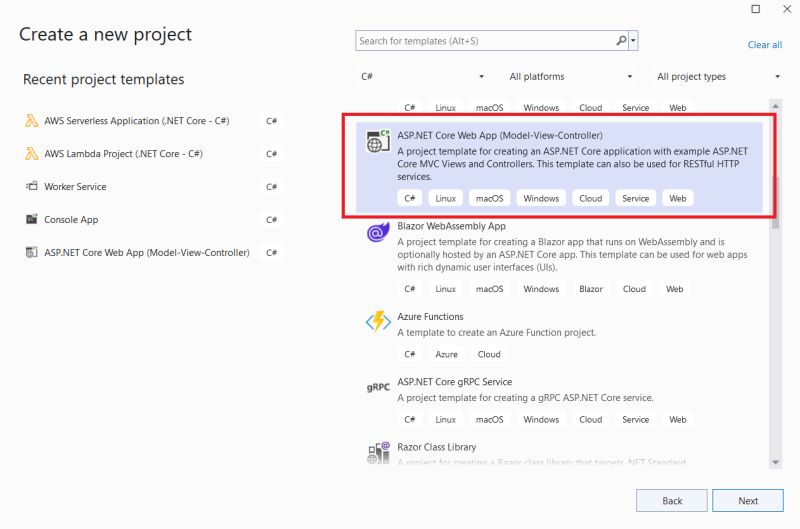
Task: Click recent ASP.NET Core Web App icon
Action: pos(32,252)
